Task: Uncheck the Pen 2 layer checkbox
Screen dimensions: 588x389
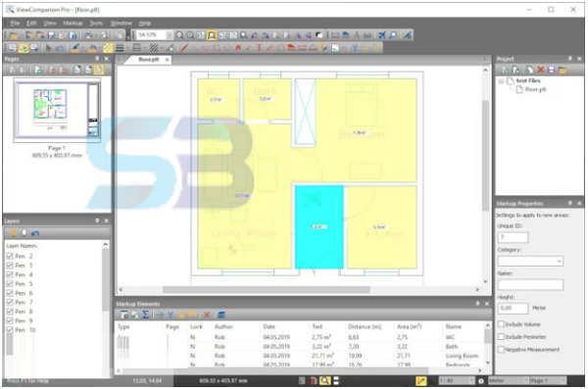Action: point(10,256)
